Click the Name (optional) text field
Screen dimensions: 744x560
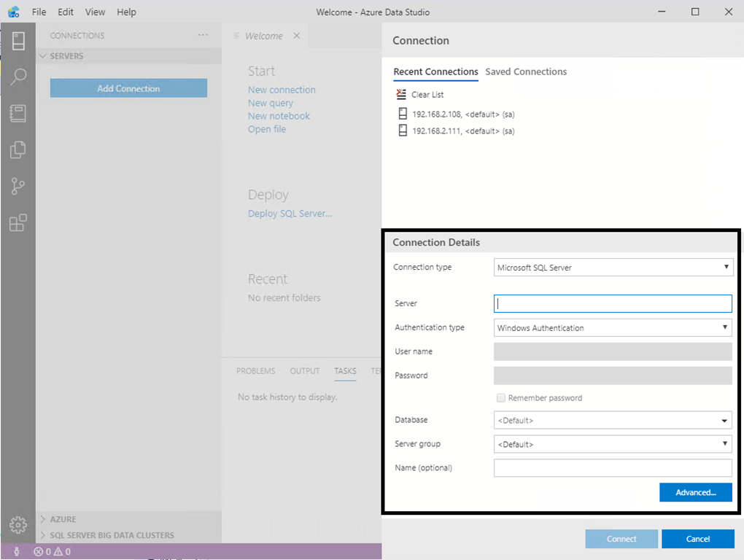point(613,468)
